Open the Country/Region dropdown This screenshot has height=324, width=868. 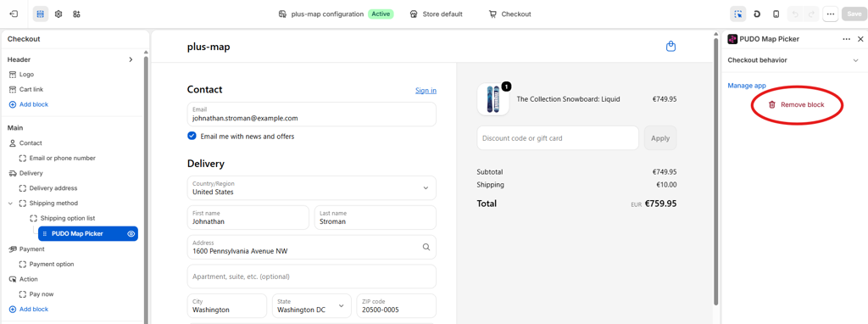pos(312,187)
